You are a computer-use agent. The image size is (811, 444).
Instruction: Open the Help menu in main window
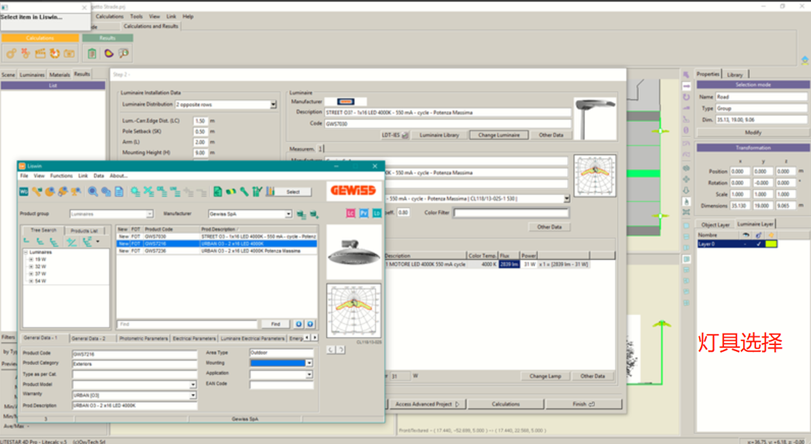coord(188,17)
